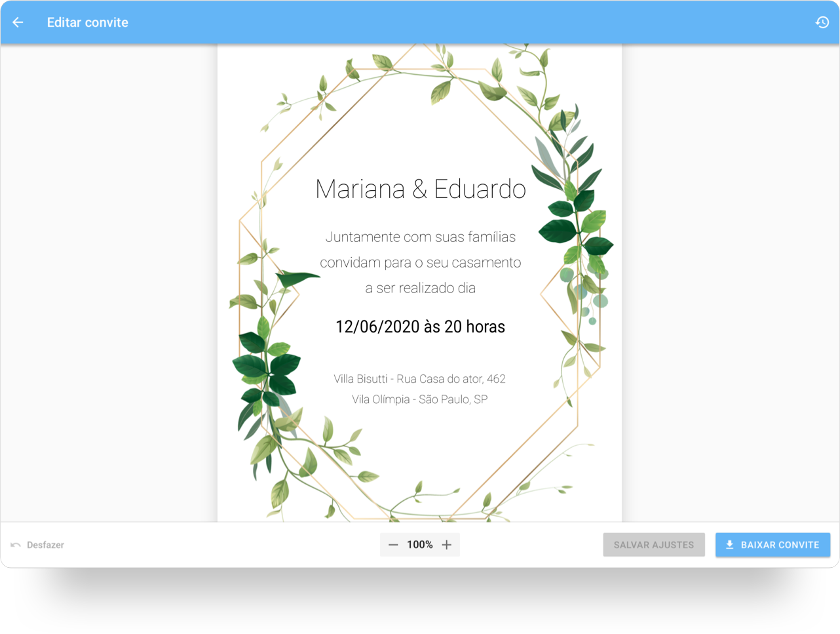Zoom in using the plus icon
Image resolution: width=840 pixels, height=634 pixels.
pos(446,545)
